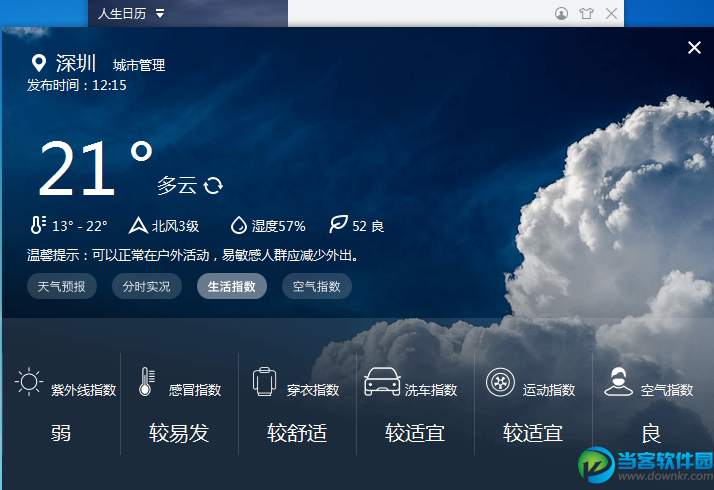This screenshot has width=714, height=490.
Task: Click the 空气指数 label in bottom row
Action: pyautogui.click(x=667, y=390)
